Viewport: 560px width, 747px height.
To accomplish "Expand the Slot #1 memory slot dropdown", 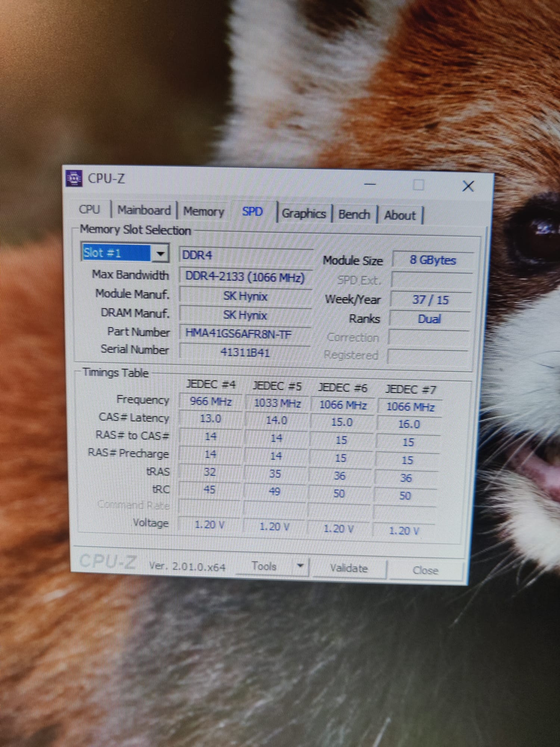I will click(161, 254).
